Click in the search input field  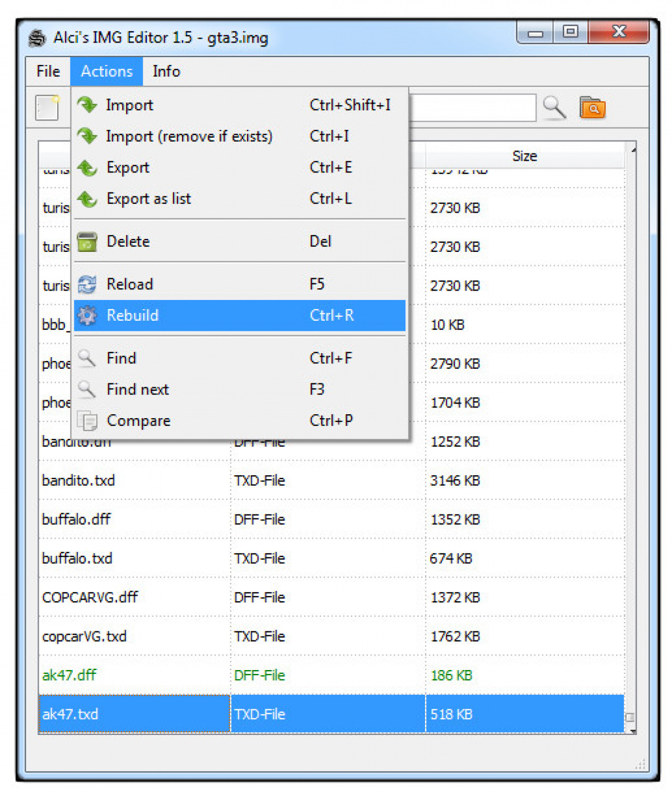(x=472, y=107)
